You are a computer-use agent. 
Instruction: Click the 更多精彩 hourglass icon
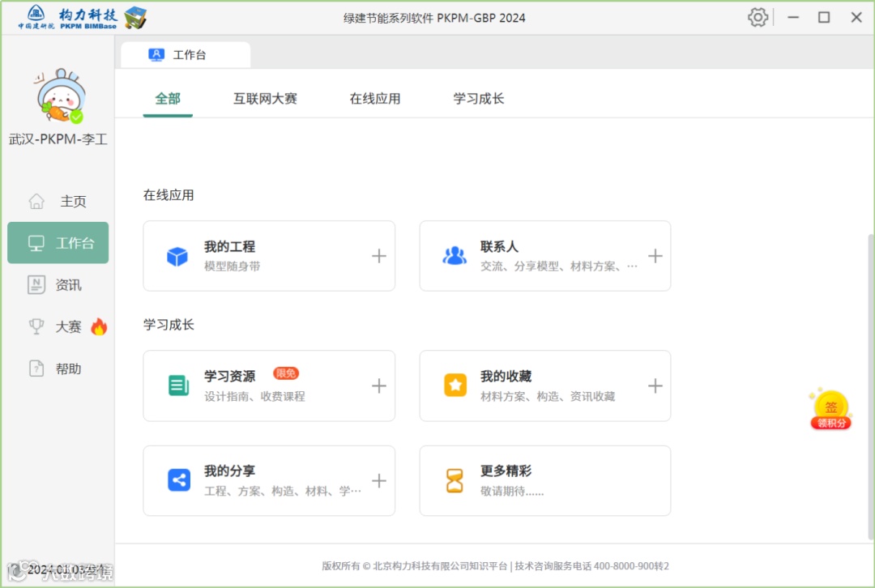455,480
